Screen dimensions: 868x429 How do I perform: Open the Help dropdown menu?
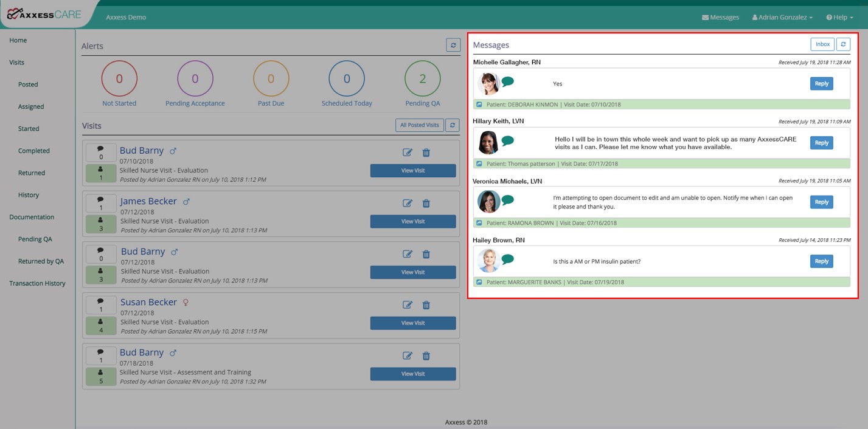point(839,17)
